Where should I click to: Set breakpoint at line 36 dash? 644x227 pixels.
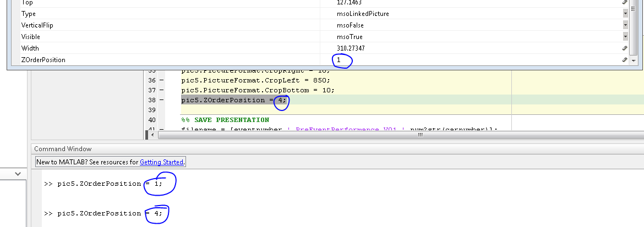click(161, 80)
